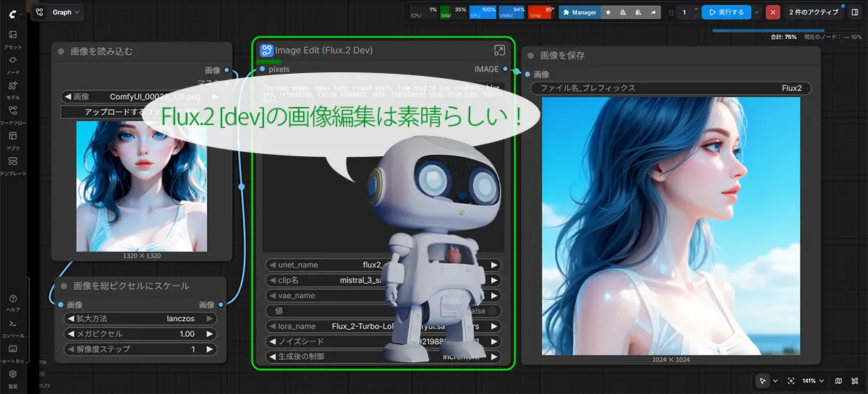Click the fit-to-view icon in bottom toolbar
The width and height of the screenshot is (868, 394).
(791, 381)
